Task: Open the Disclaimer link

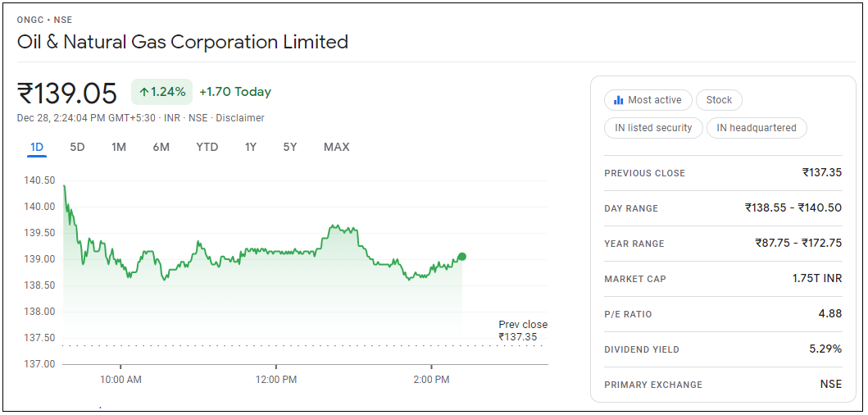Action: coord(239,118)
